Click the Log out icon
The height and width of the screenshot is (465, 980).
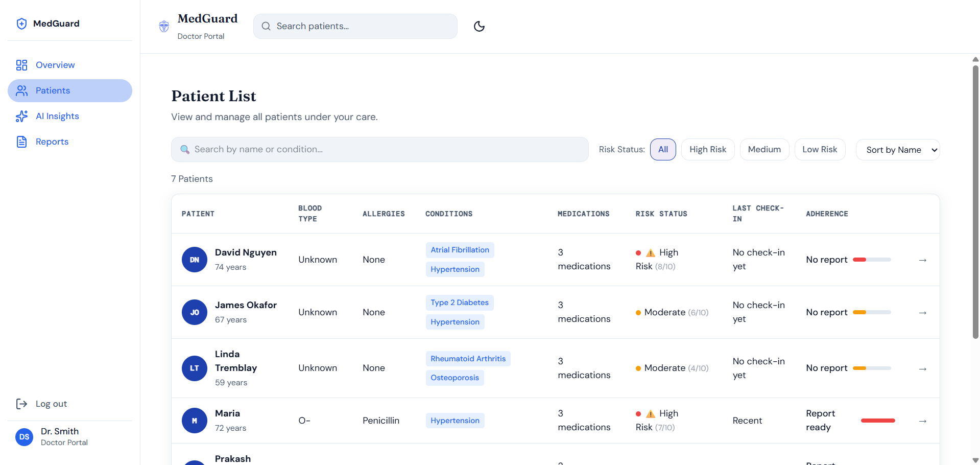21,404
